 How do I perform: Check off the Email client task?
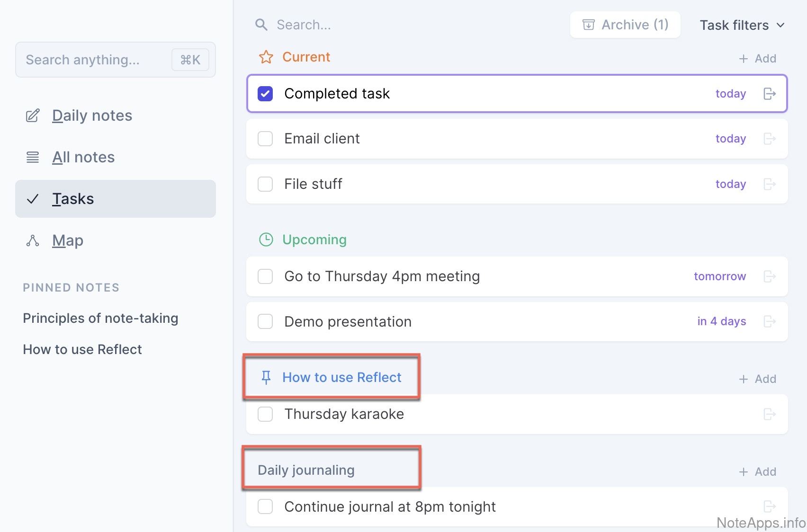coord(265,139)
